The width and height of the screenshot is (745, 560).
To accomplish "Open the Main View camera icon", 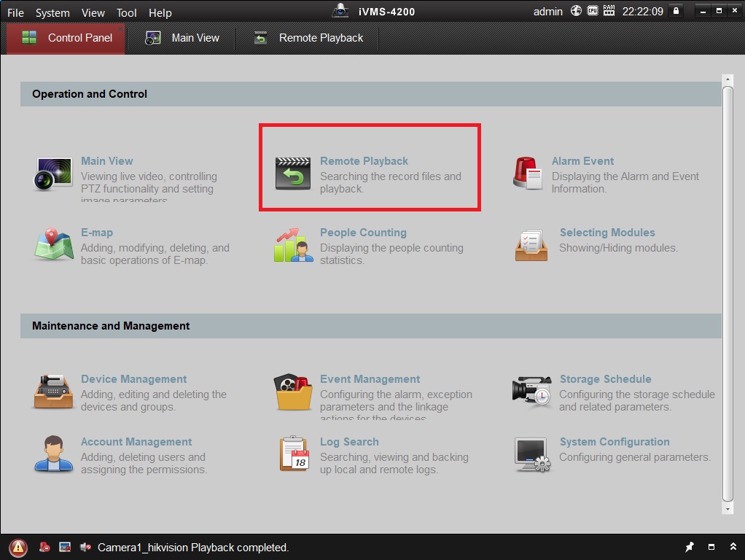I will point(53,174).
